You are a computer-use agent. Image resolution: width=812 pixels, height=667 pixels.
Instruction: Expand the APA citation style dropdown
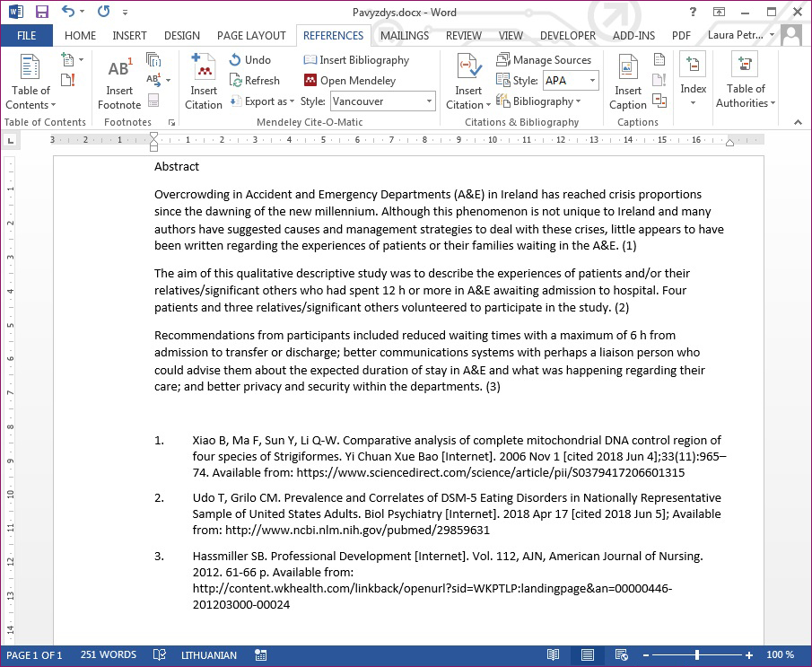[x=593, y=81]
